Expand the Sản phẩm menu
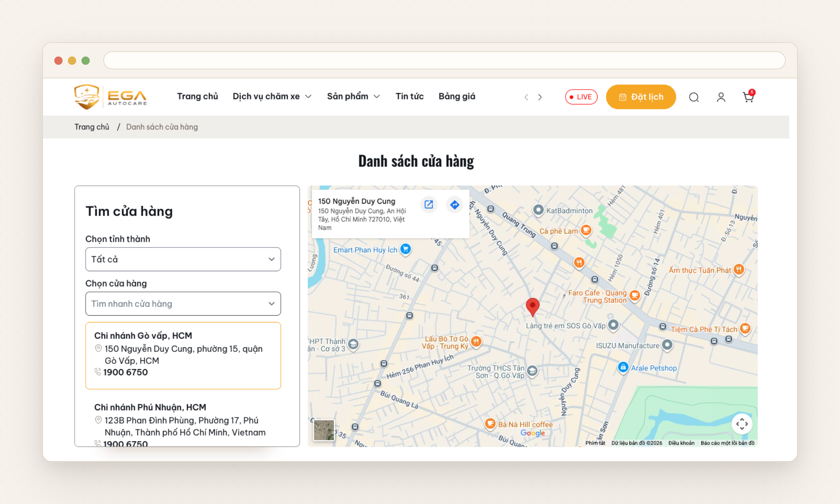The height and width of the screenshot is (504, 840). pos(353,96)
